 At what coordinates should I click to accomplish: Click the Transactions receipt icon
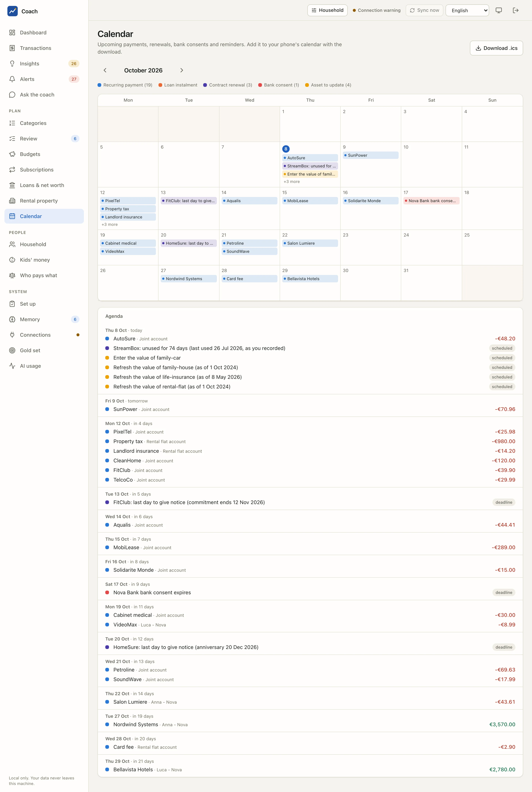(12, 48)
